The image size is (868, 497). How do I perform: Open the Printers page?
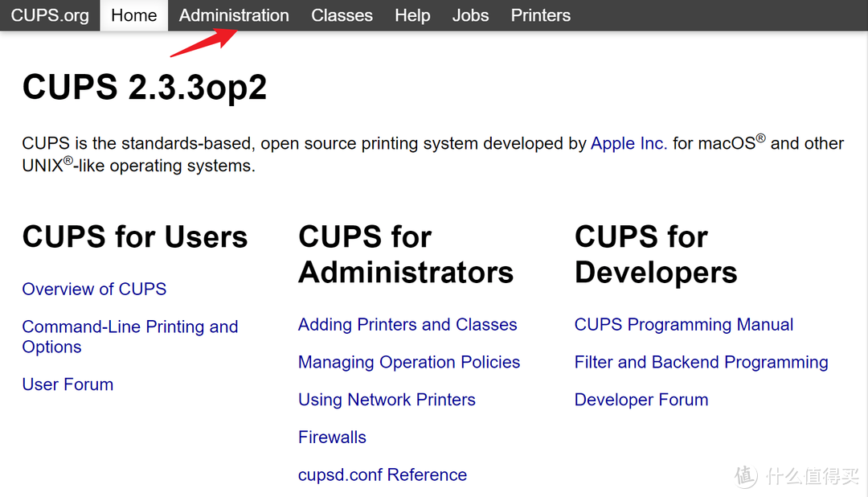click(x=540, y=15)
